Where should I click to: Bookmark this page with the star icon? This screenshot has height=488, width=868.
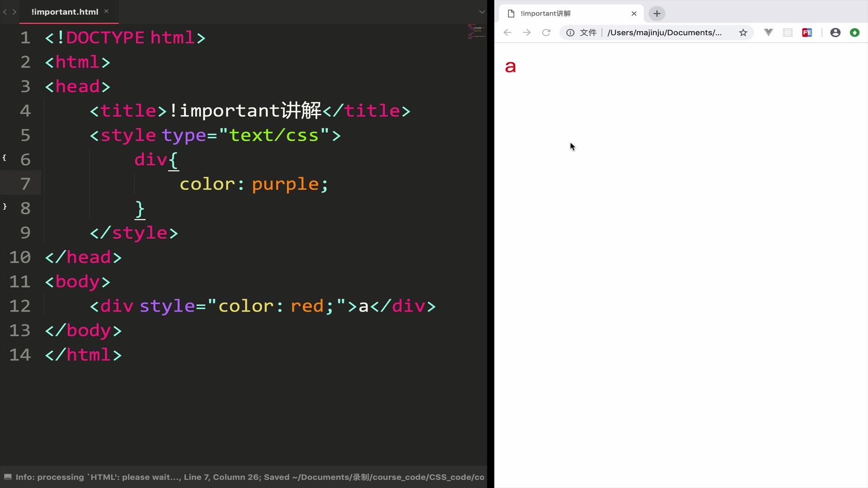(743, 33)
